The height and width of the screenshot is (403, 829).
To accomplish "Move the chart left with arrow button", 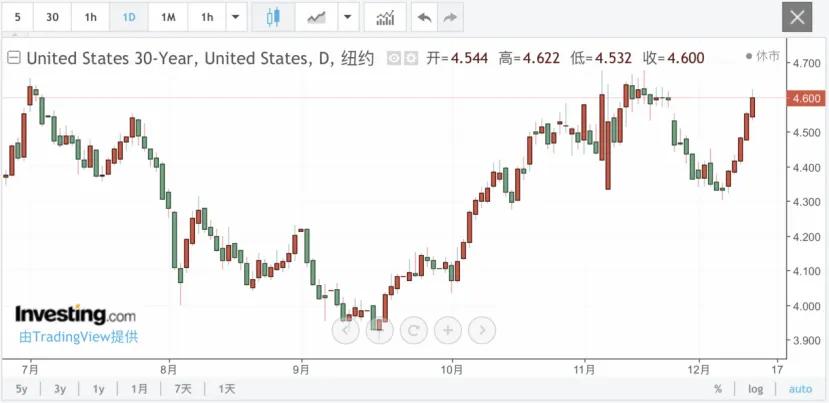I will tap(346, 331).
